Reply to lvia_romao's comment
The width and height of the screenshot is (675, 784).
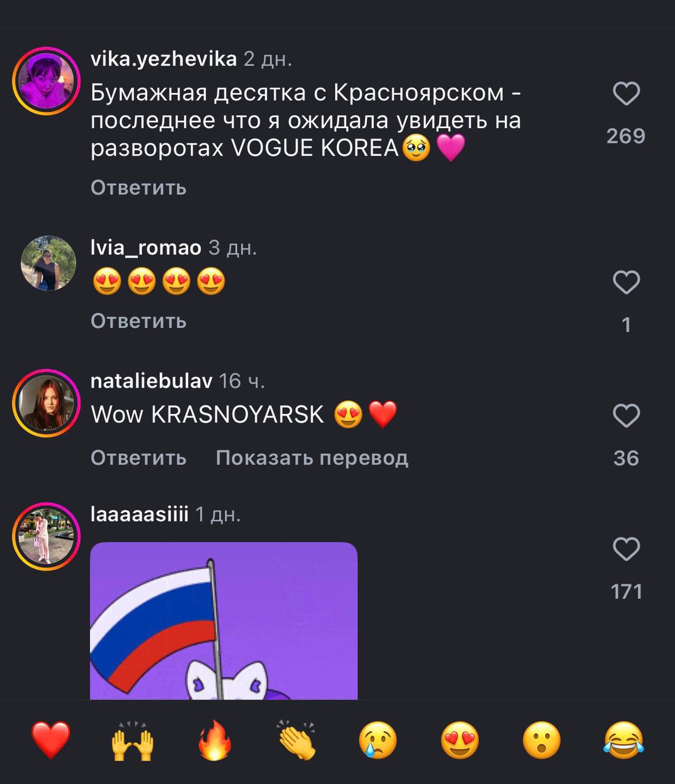coord(138,321)
